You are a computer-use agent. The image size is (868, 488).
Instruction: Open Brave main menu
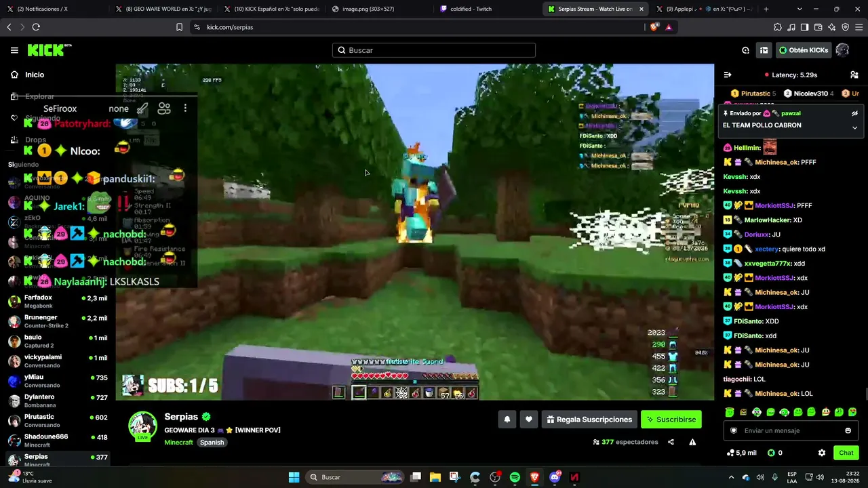click(859, 27)
